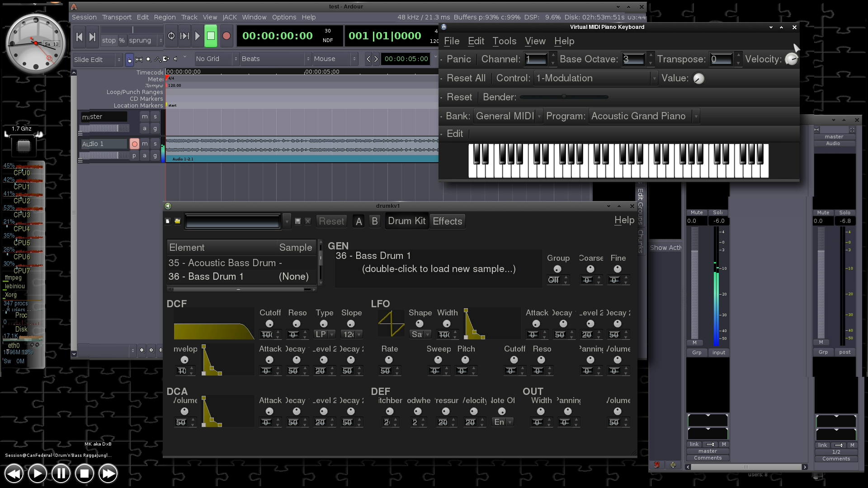Solo the Audio 1 track

155,144
